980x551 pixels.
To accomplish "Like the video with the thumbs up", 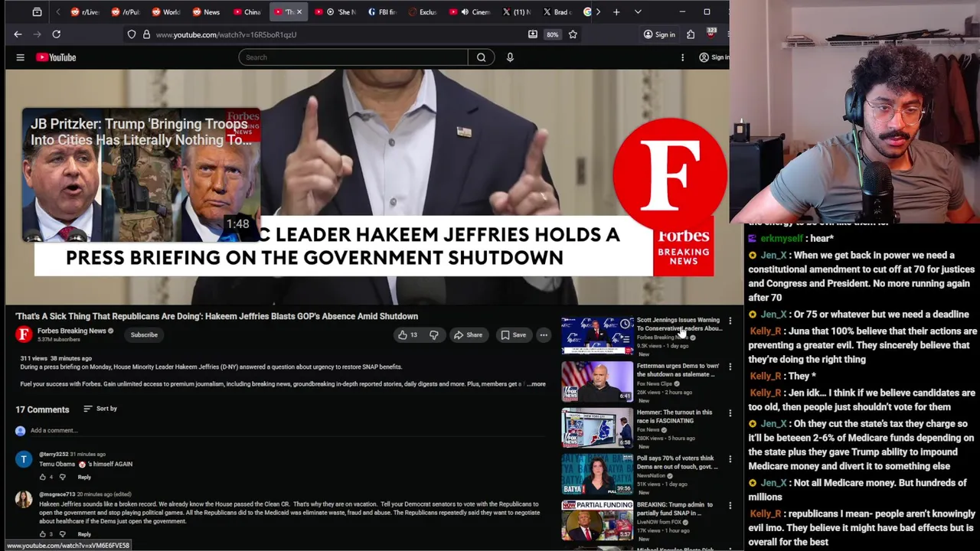I will coord(407,334).
